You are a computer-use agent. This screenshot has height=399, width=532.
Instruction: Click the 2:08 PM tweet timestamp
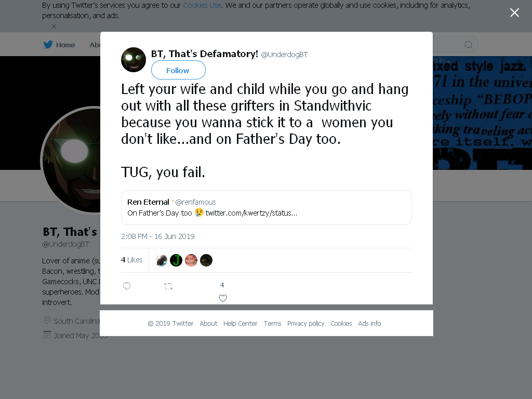[x=158, y=236]
